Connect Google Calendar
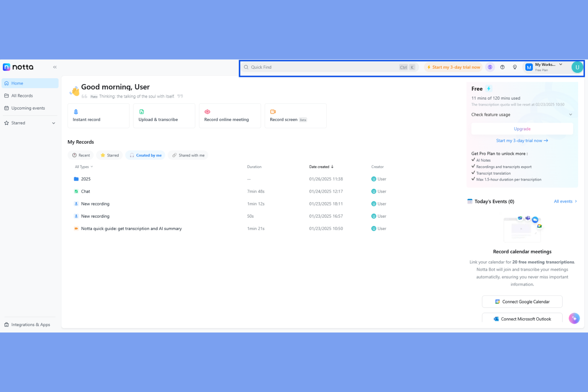The image size is (588, 392). coord(522,301)
